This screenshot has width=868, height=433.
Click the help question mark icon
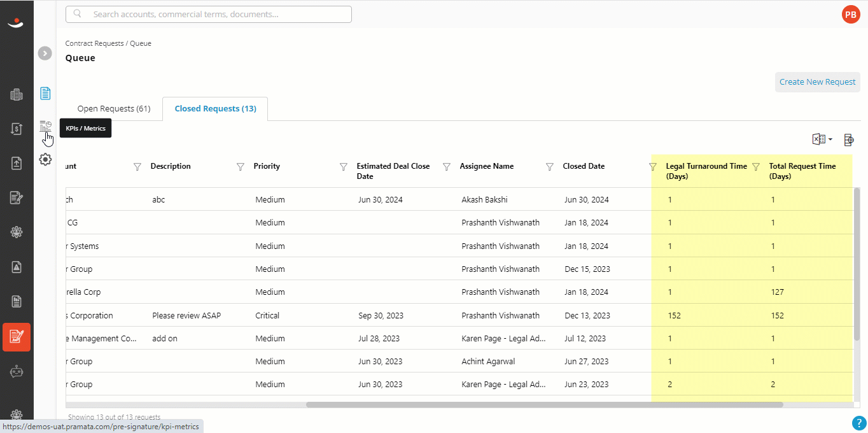858,423
